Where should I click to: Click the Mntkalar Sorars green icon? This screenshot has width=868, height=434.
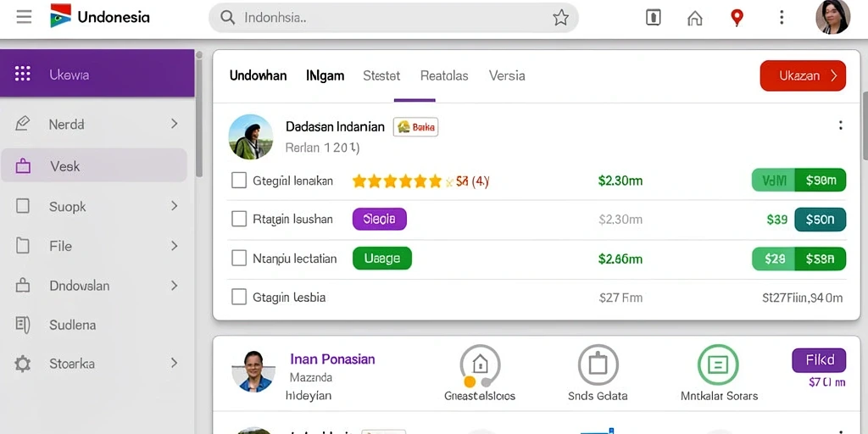[718, 364]
